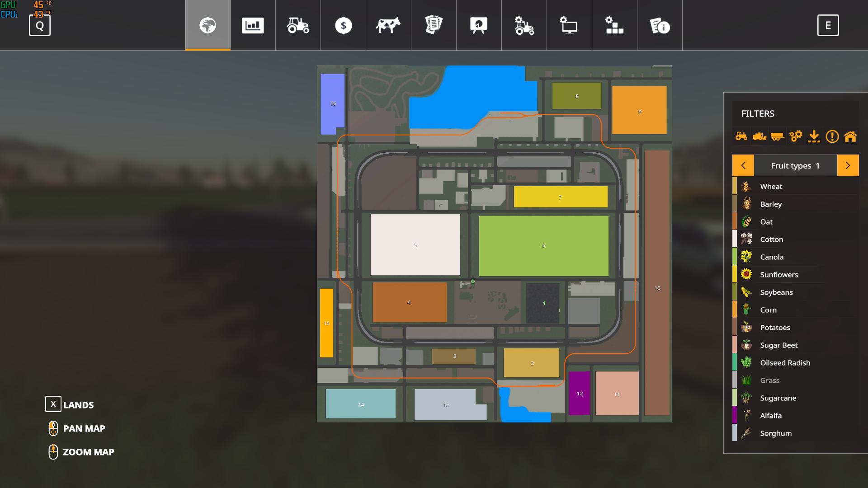Open the Contracts documents icon
This screenshot has height=488, width=868.
click(x=434, y=25)
